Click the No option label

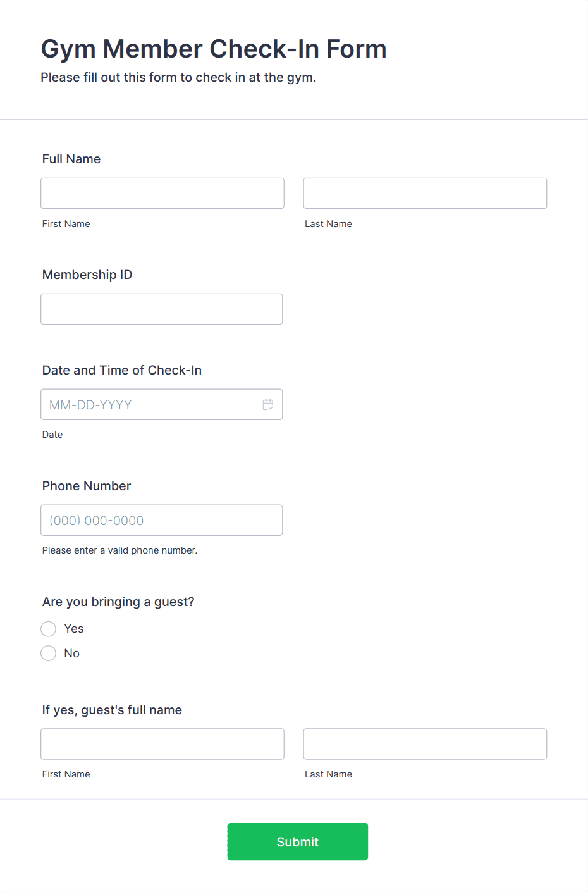click(x=72, y=654)
